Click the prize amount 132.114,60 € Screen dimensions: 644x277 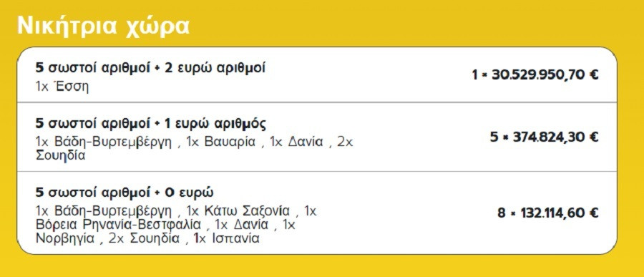click(548, 213)
